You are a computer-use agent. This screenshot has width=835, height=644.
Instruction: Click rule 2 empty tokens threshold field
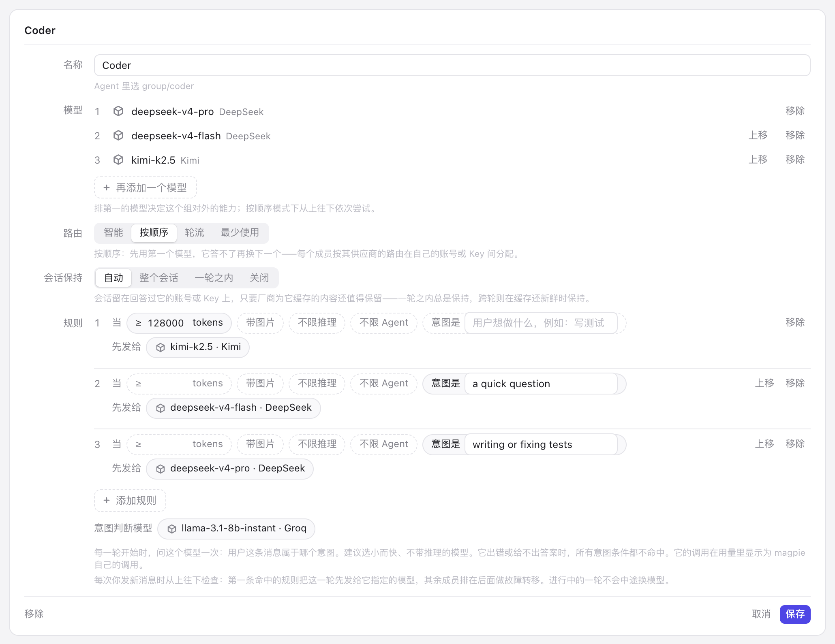(x=166, y=384)
